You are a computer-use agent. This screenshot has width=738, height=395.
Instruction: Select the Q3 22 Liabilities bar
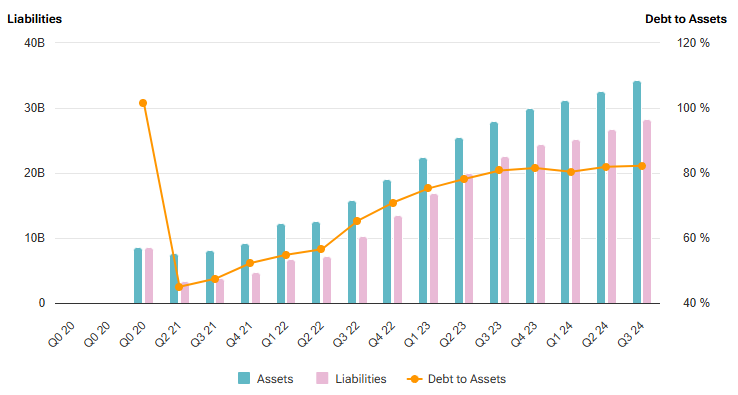pos(363,270)
